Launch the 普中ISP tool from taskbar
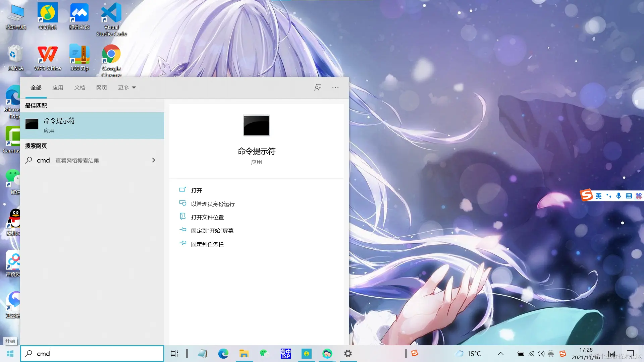Screen dimensions: 644x362 (285, 354)
